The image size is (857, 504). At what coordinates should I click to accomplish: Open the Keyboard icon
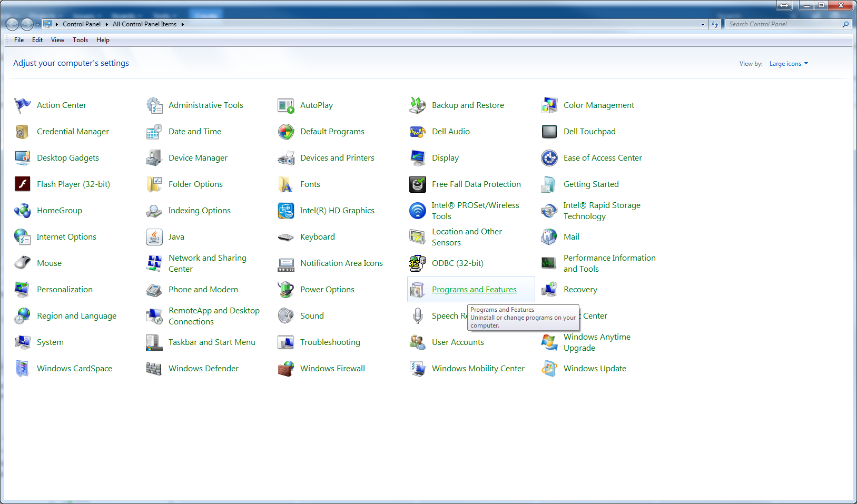coord(286,237)
